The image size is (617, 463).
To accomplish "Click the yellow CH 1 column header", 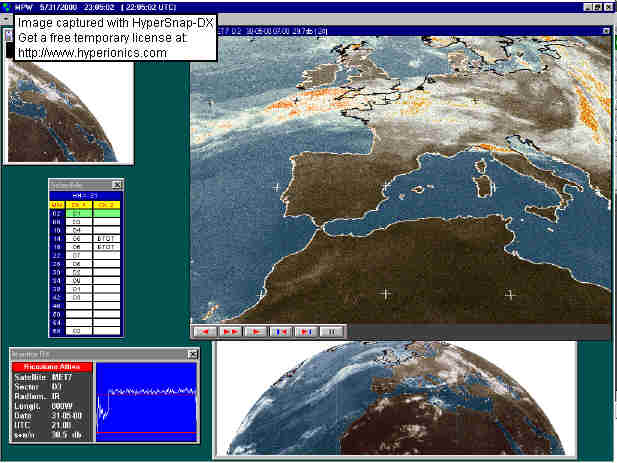I will [x=81, y=205].
